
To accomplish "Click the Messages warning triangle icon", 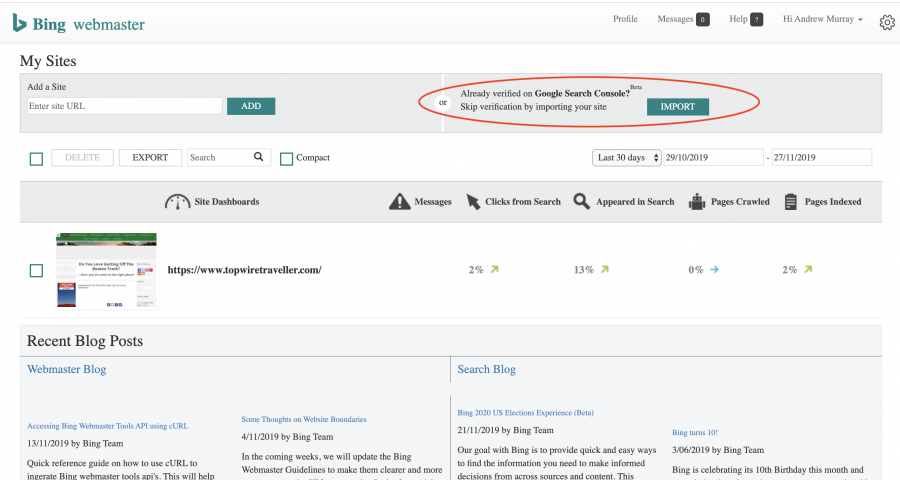I will pyautogui.click(x=399, y=202).
